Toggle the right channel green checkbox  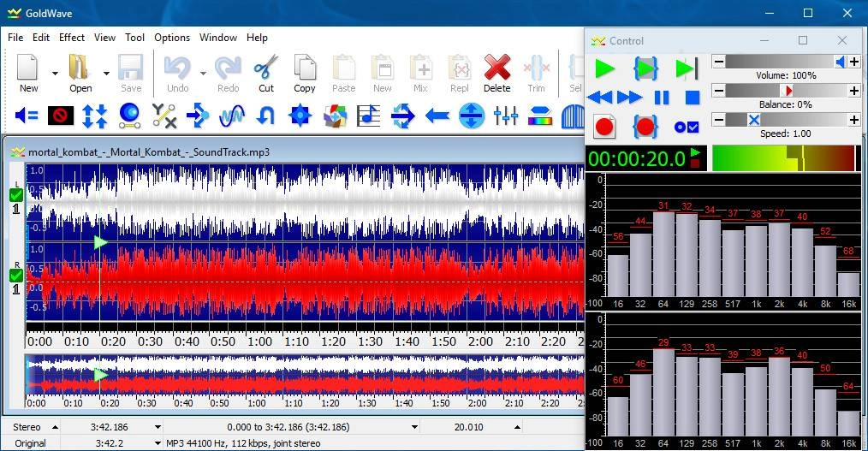pyautogui.click(x=16, y=275)
